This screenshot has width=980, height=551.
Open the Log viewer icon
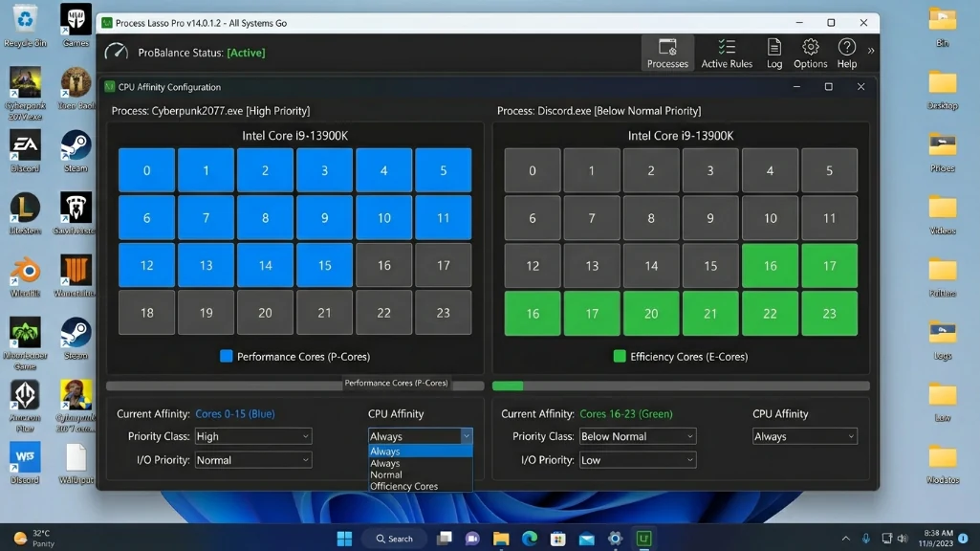773,54
